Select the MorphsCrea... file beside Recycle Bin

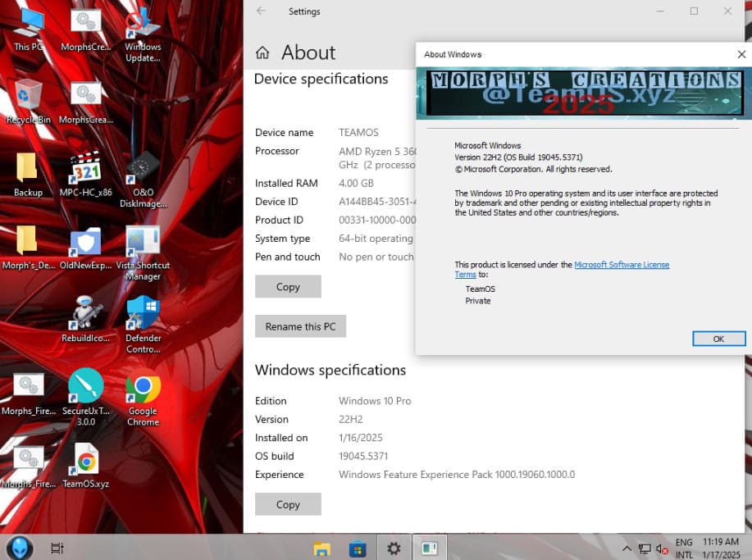pos(85,102)
